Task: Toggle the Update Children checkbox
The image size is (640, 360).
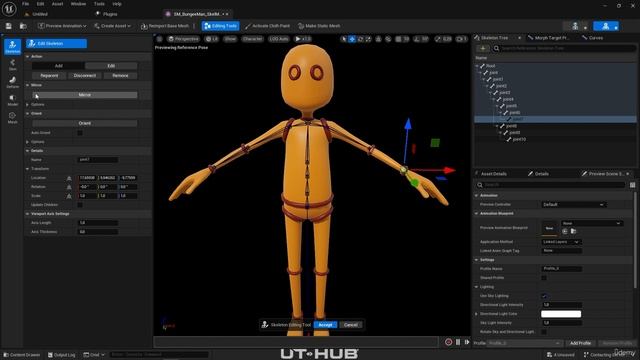Action: point(80,205)
